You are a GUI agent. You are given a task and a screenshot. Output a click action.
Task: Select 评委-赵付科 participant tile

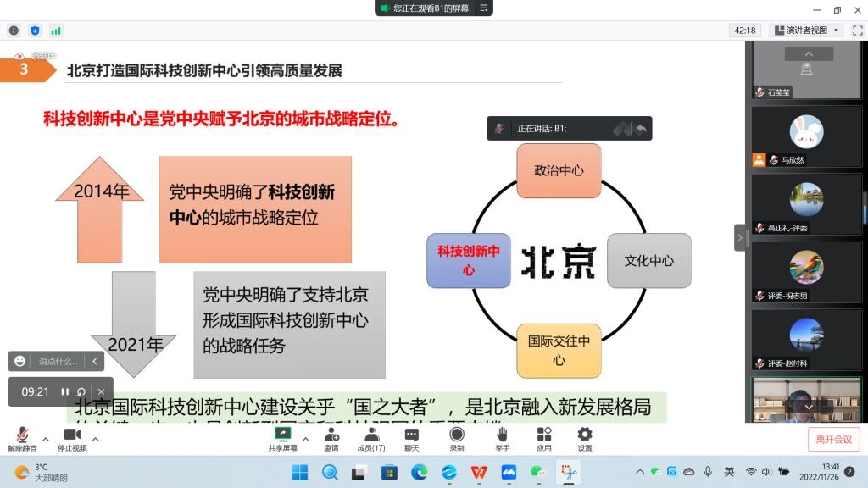tap(806, 340)
